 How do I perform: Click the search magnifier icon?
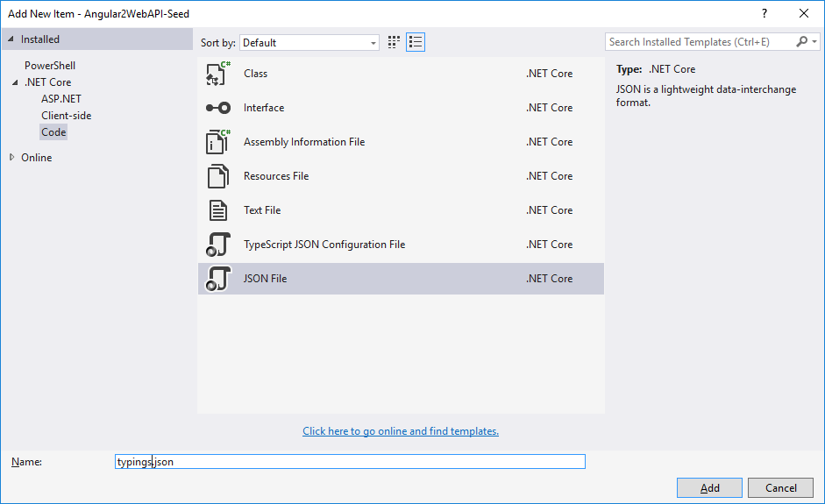point(802,41)
